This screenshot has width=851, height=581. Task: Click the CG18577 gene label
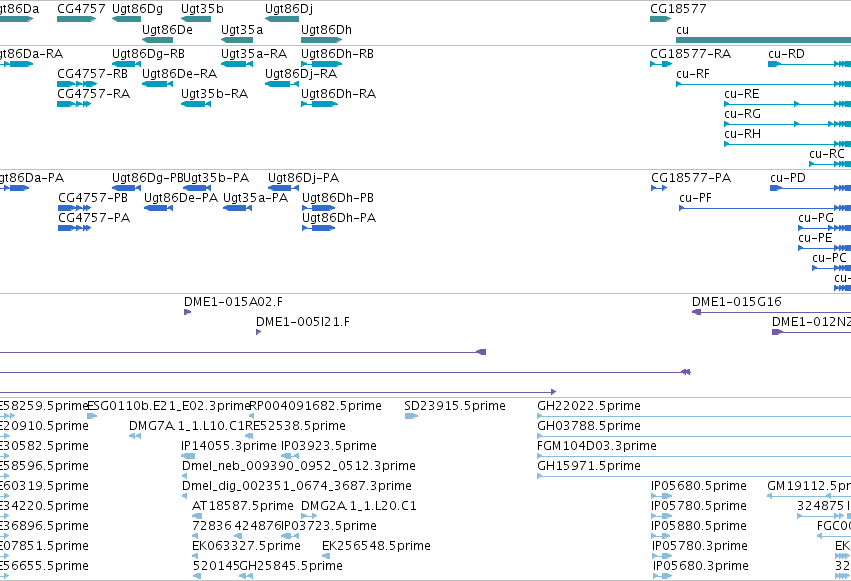click(x=678, y=9)
